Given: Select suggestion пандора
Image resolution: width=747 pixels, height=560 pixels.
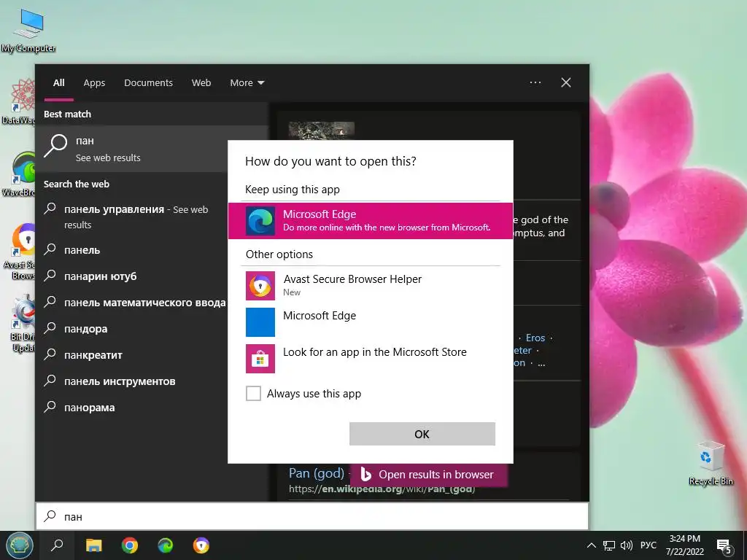Looking at the screenshot, I should coord(131,329).
